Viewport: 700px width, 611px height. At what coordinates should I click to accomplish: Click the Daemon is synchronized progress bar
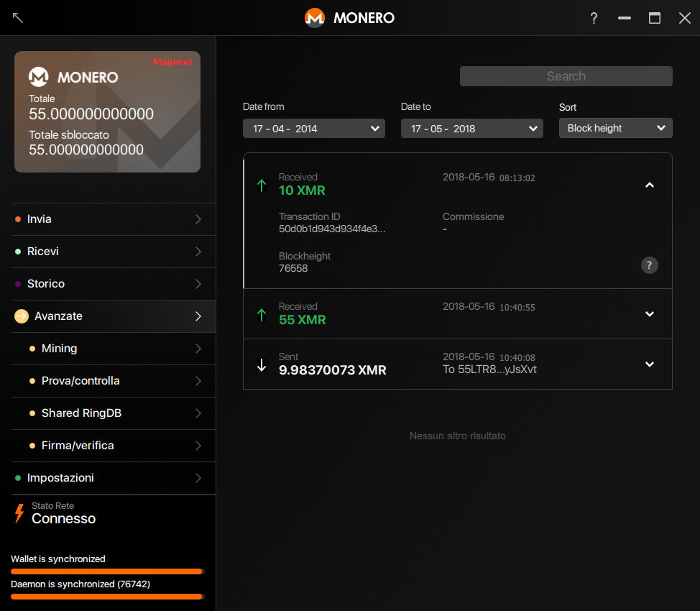click(x=108, y=597)
